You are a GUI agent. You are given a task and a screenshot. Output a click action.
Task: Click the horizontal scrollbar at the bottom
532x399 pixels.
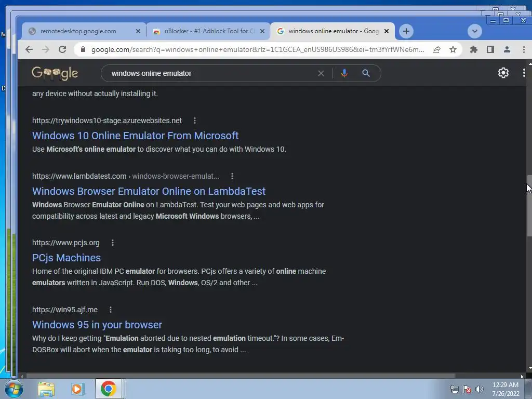241,376
